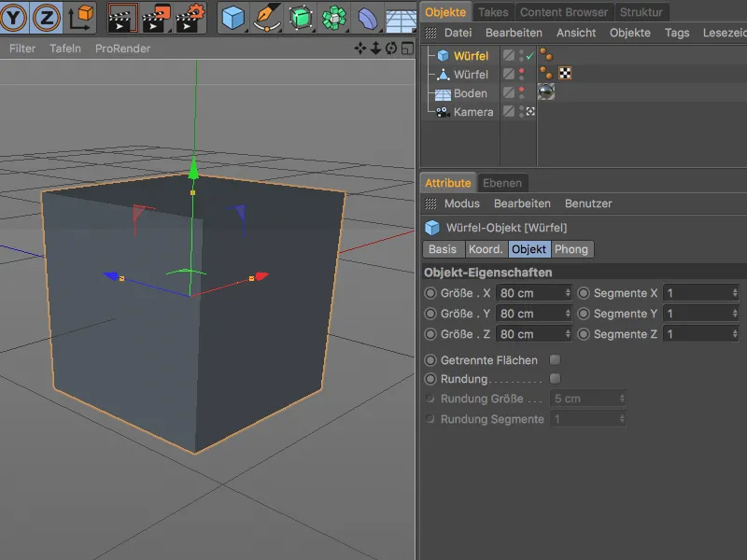This screenshot has height=560, width=747.
Task: Click the green Y axis arrow in viewport
Action: [193, 168]
